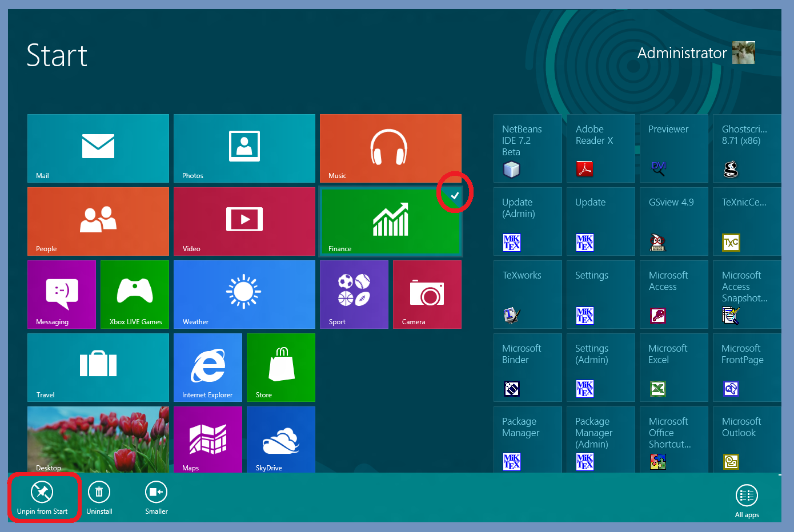Launch Adobe Reader X
The image size is (794, 532).
600,148
